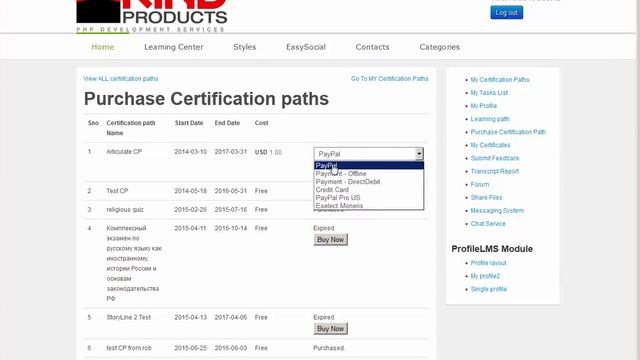Open Purchase Certification Path sidebar link

tap(508, 132)
